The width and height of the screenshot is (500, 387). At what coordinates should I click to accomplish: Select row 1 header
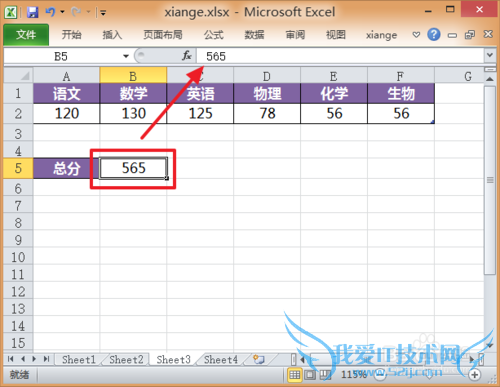[x=18, y=93]
